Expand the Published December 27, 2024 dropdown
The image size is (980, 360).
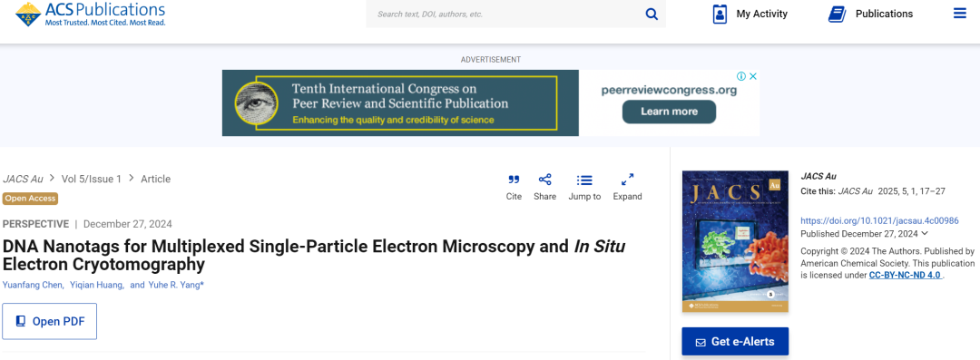click(x=925, y=234)
